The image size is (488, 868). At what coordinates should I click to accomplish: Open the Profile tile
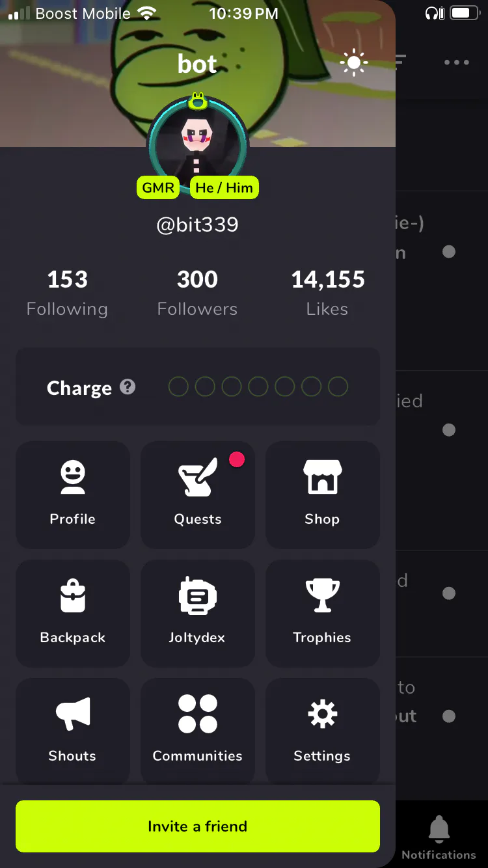click(x=73, y=495)
